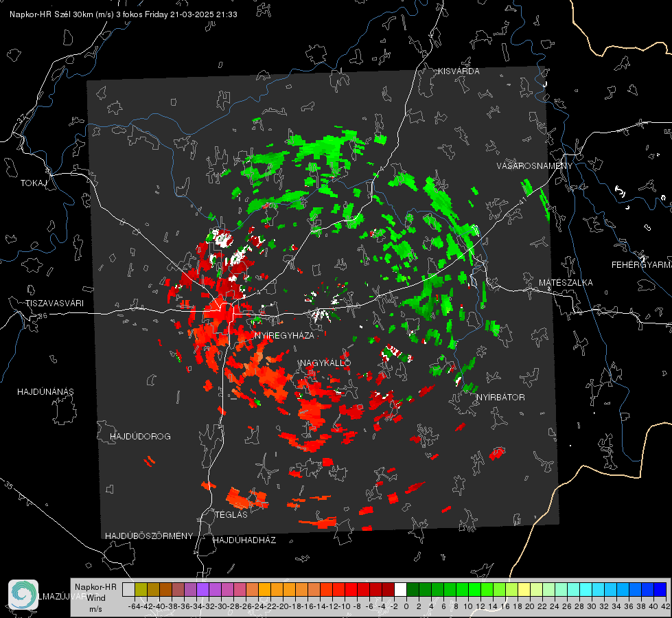Click the TISZAVASVÁRI town label

54,304
